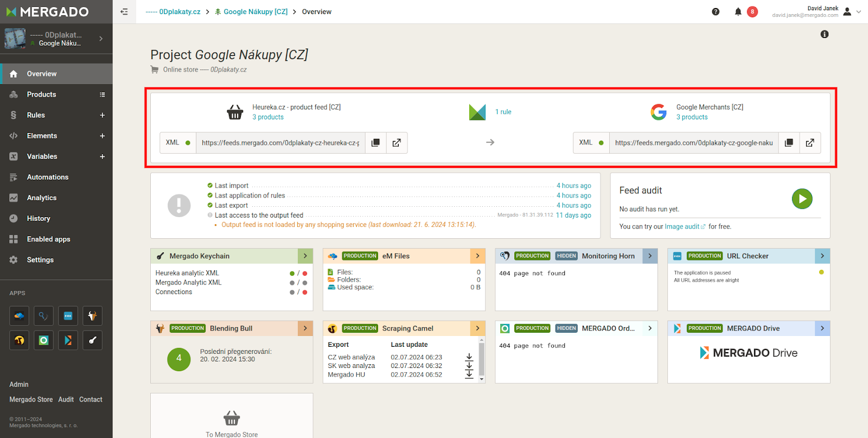The width and height of the screenshot is (868, 438).
Task: Open Audit footer link
Action: click(x=66, y=399)
